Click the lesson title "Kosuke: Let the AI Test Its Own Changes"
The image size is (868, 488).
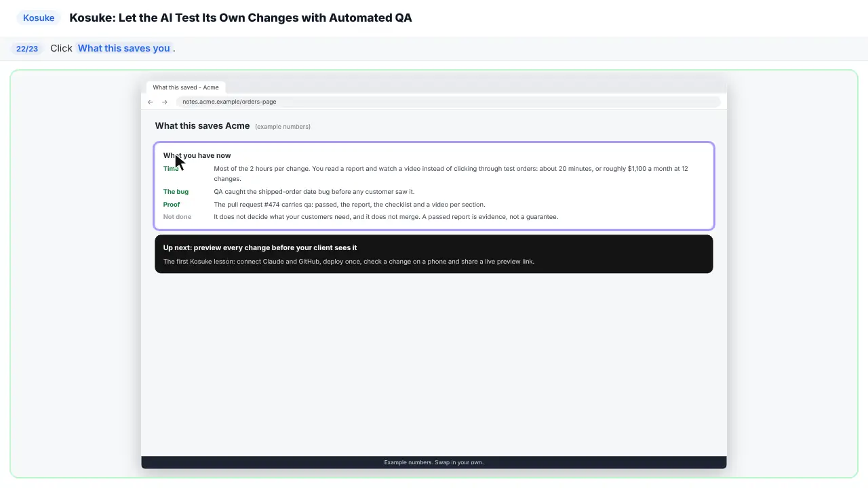pyautogui.click(x=241, y=18)
